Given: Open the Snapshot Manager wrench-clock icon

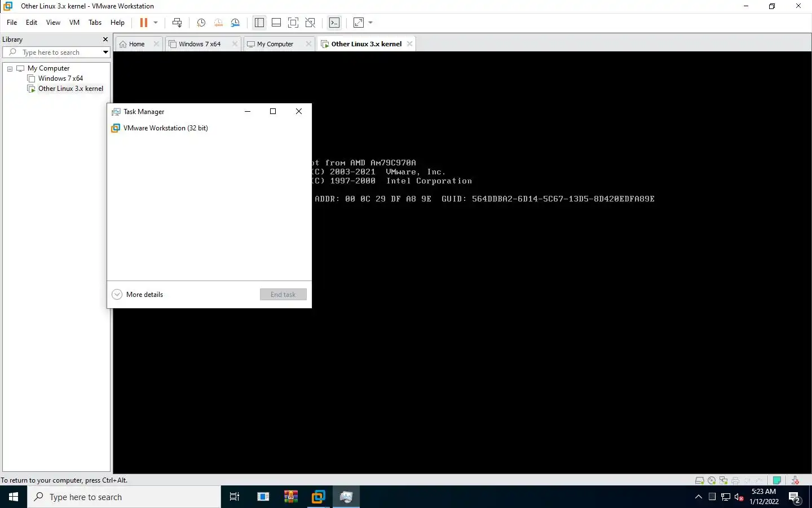Looking at the screenshot, I should (x=235, y=23).
